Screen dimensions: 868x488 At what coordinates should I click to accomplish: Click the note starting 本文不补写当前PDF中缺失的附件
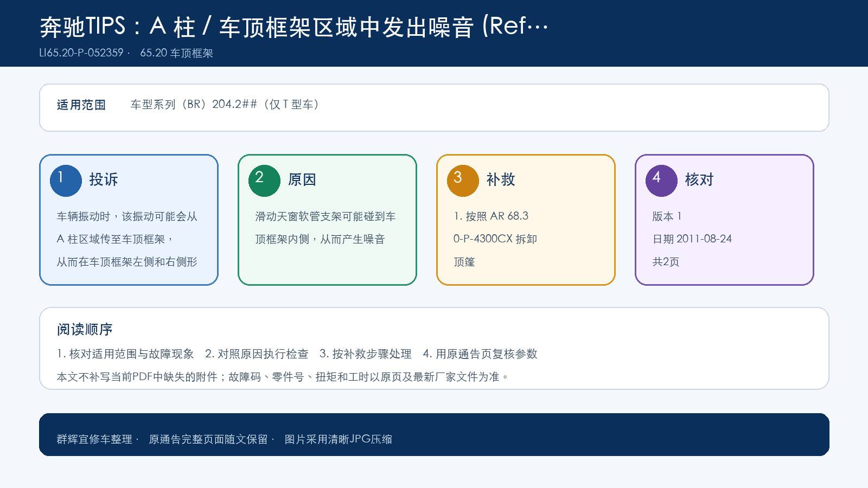point(283,377)
